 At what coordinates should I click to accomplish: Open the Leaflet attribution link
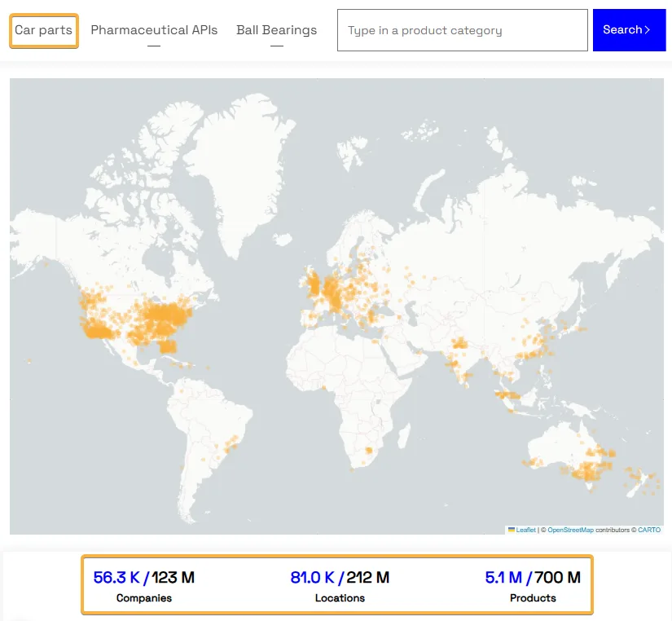coord(525,530)
